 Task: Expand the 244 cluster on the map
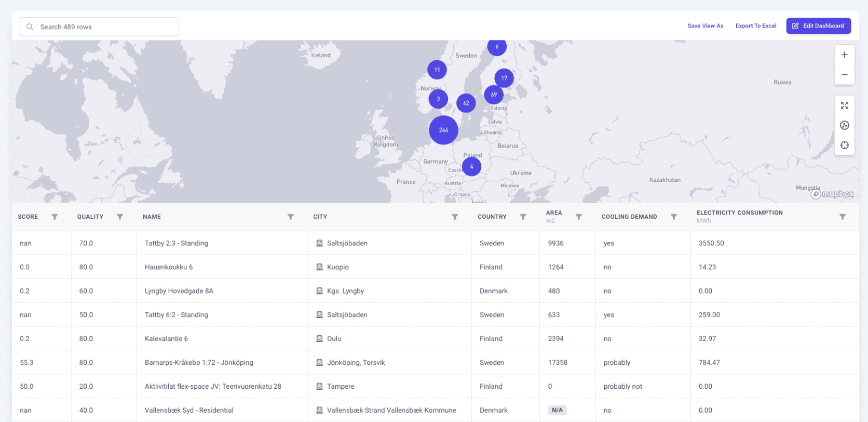click(443, 130)
